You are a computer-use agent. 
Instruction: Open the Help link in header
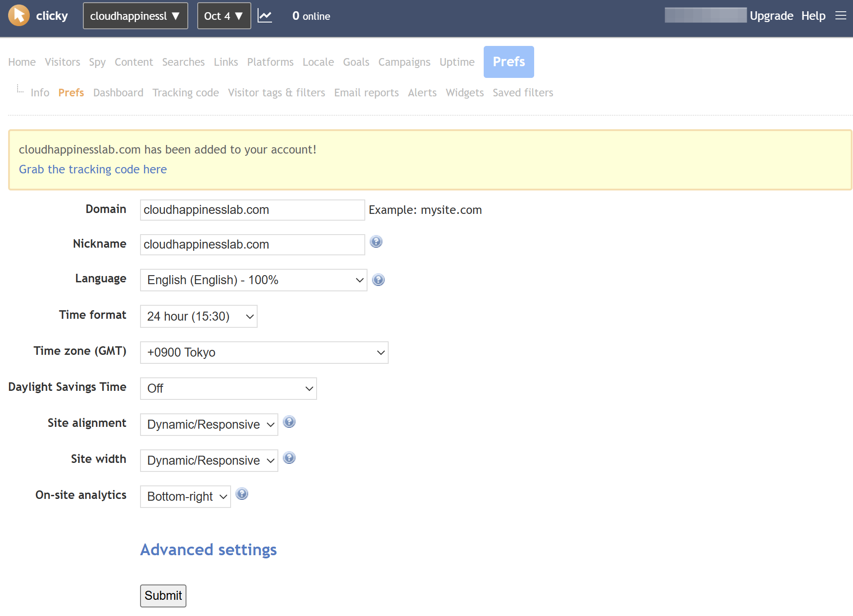pyautogui.click(x=813, y=16)
